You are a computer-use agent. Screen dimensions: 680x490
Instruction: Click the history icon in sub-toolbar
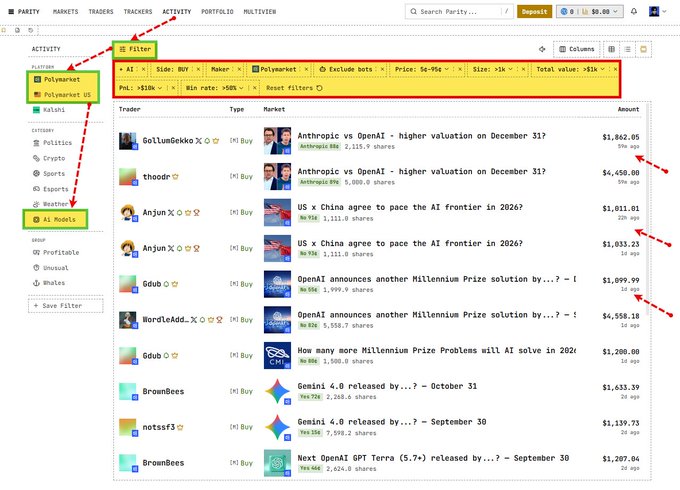(30, 30)
